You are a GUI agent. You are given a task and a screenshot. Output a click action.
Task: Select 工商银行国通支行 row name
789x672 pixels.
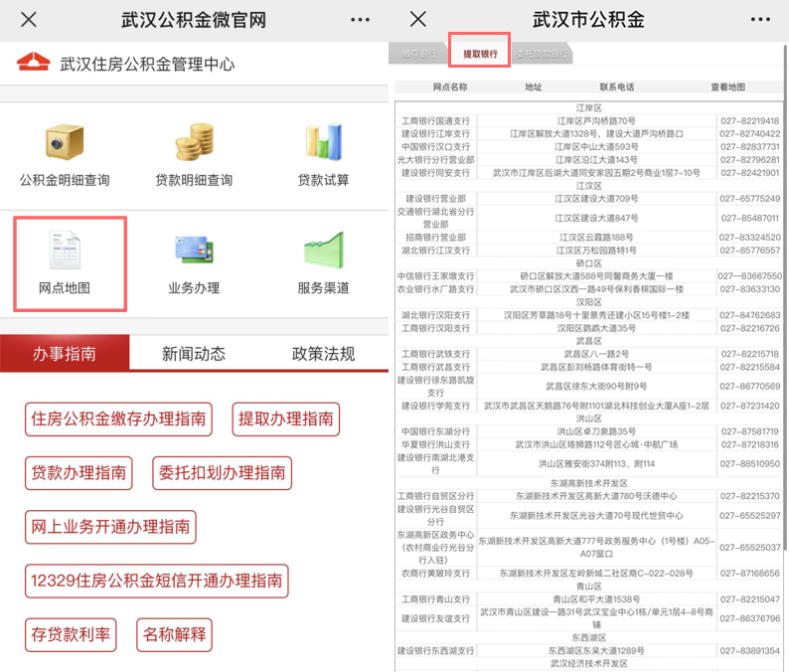coord(436,121)
